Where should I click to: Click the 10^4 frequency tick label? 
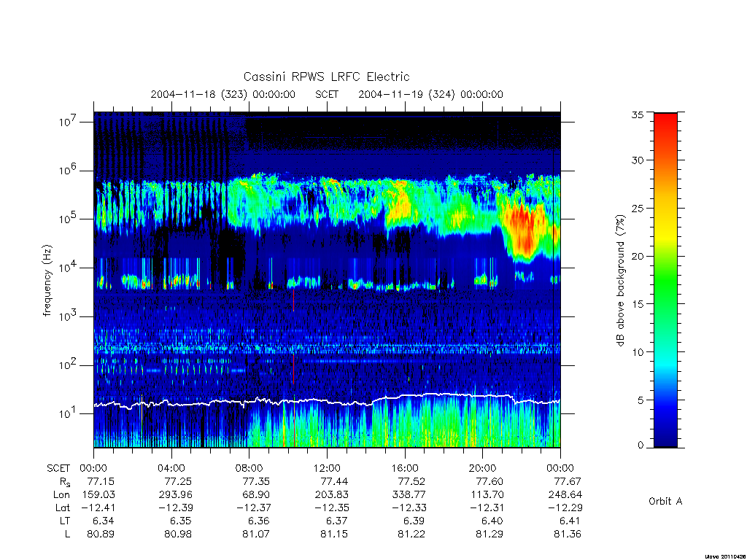click(x=68, y=267)
